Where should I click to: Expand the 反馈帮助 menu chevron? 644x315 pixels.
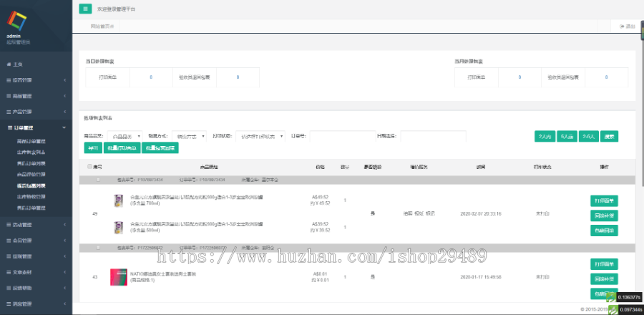[x=64, y=288]
